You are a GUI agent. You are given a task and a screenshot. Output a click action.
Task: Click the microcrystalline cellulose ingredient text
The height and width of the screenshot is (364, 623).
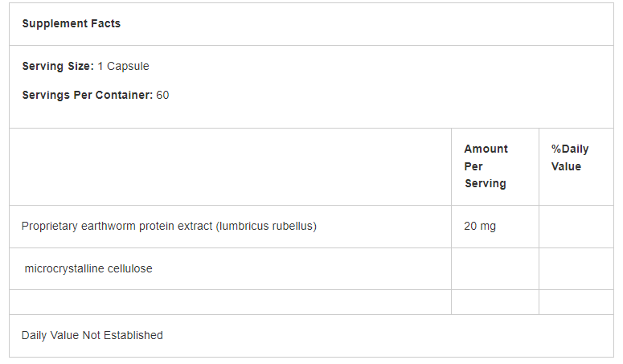click(x=88, y=268)
